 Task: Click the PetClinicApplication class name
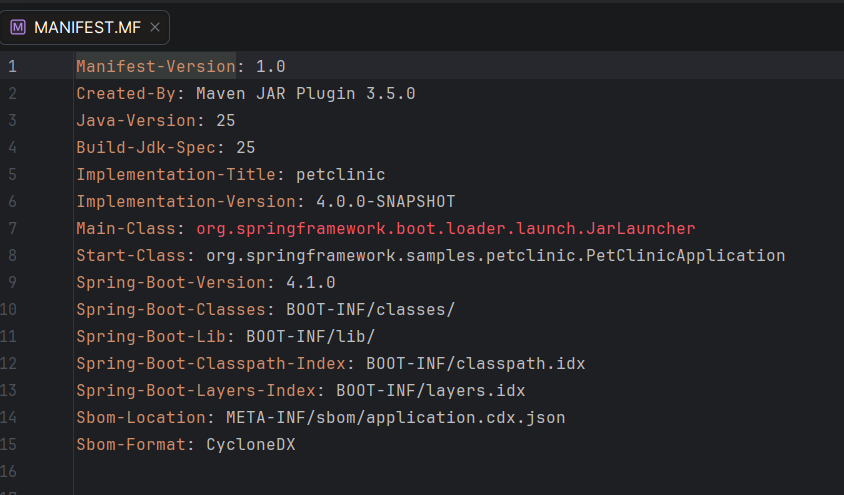click(685, 256)
